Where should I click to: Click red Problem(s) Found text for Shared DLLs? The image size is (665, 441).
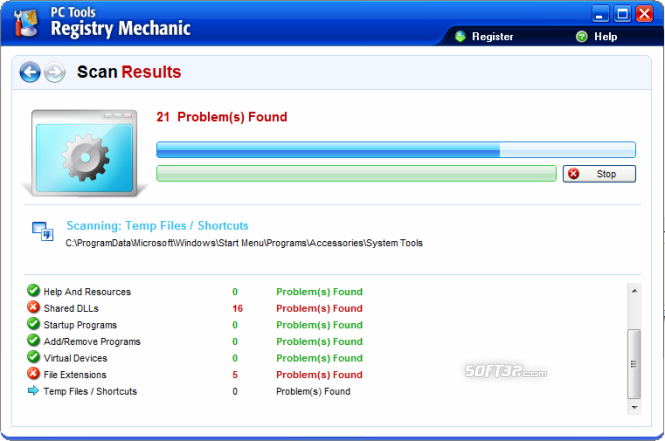tap(319, 308)
